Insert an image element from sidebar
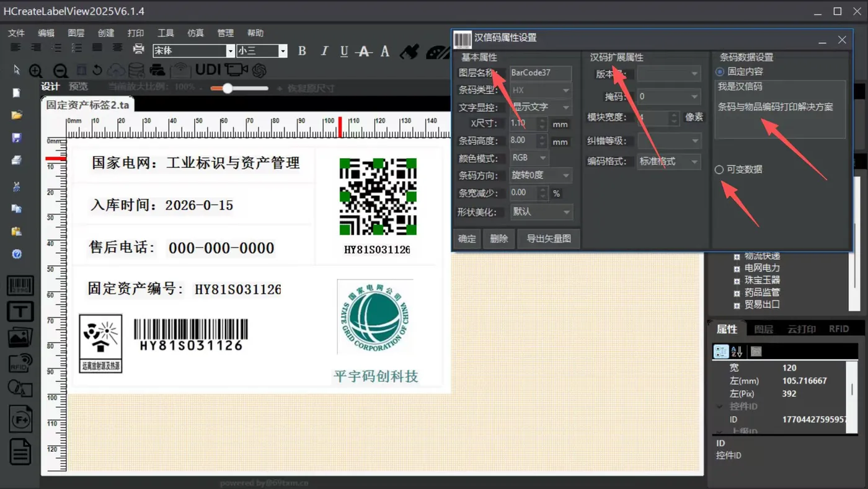 [x=20, y=337]
